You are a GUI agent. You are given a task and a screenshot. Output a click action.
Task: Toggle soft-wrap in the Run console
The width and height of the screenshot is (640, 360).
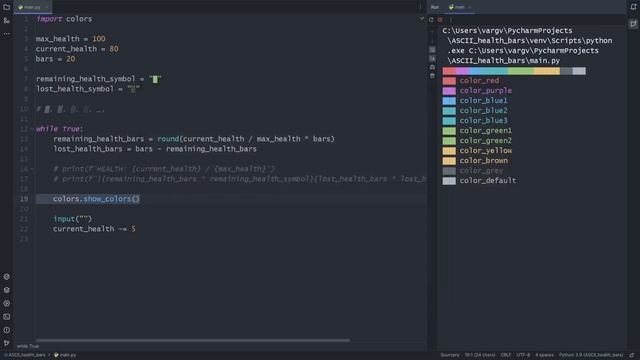pos(432,49)
